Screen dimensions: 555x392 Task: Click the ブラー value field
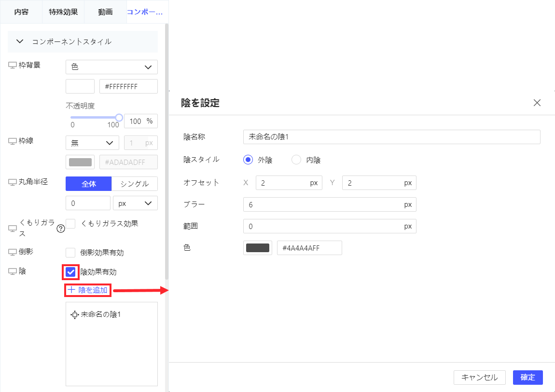click(x=330, y=204)
